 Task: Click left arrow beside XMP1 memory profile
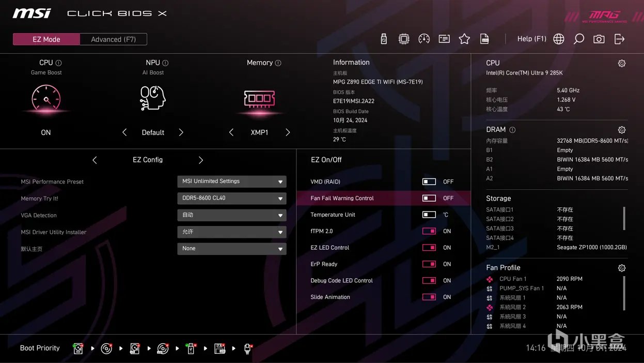pos(231,132)
